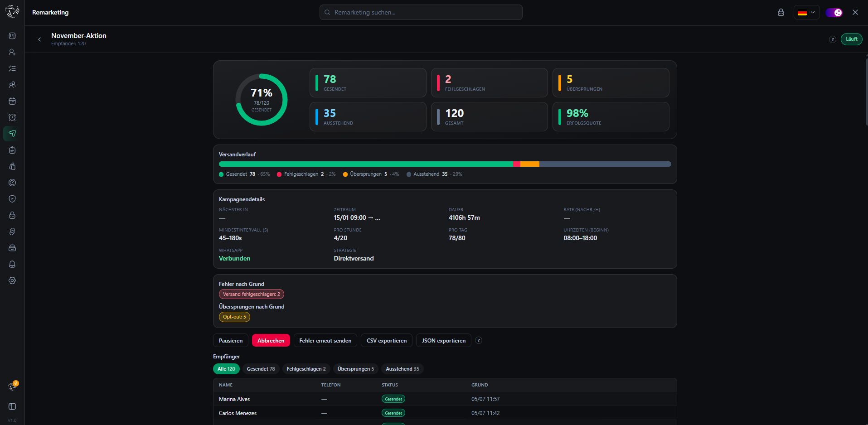
Task: Select the Alle 120 recipients filter
Action: click(226, 369)
